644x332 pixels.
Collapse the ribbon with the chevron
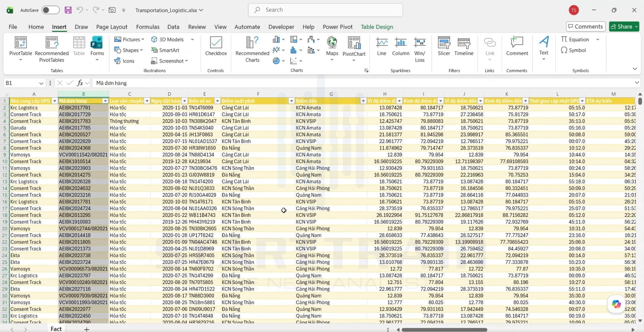pyautogui.click(x=635, y=69)
